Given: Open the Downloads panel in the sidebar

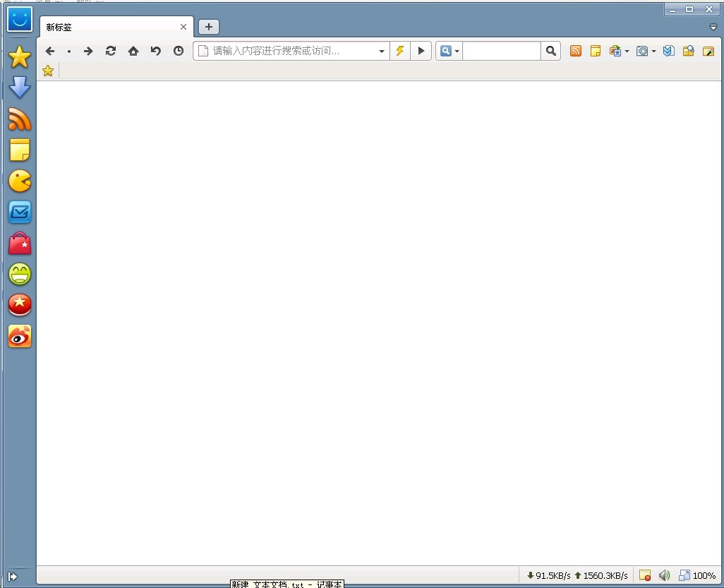Looking at the screenshot, I should (x=20, y=88).
